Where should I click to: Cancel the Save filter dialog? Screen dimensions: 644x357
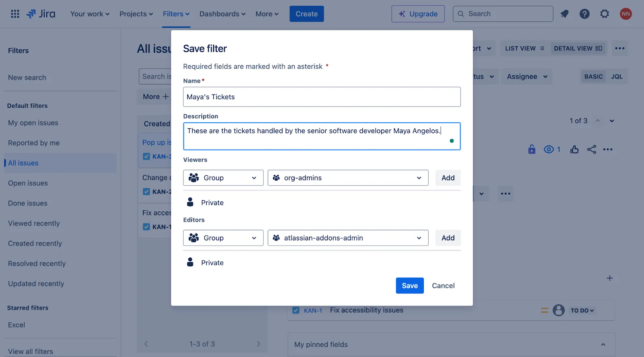coord(443,285)
